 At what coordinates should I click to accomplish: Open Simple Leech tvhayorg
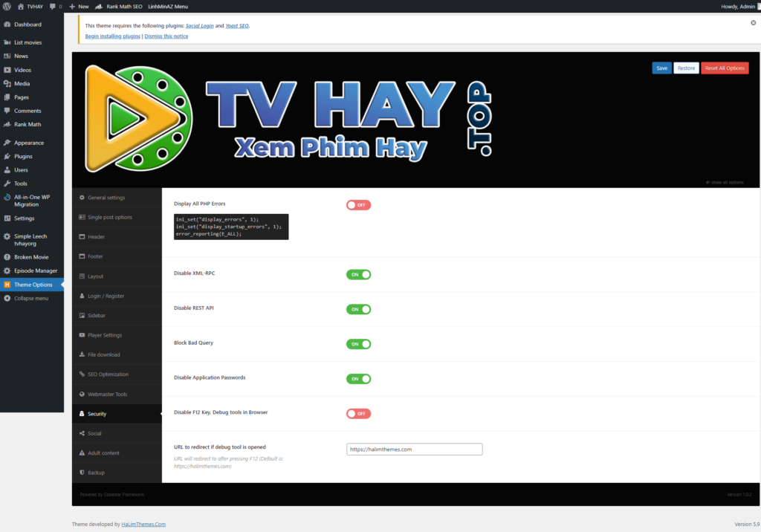32,240
